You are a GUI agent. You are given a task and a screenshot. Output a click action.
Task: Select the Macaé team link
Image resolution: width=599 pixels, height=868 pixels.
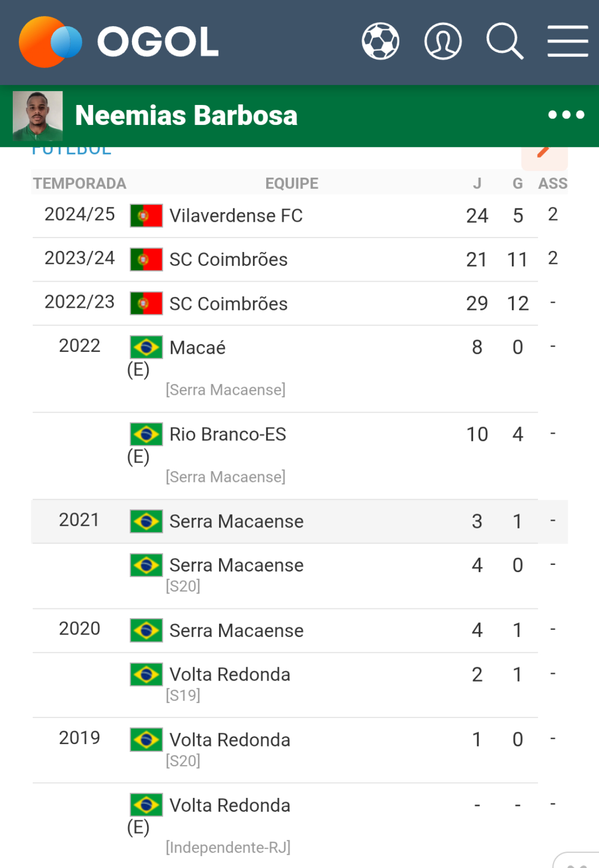pyautogui.click(x=198, y=348)
